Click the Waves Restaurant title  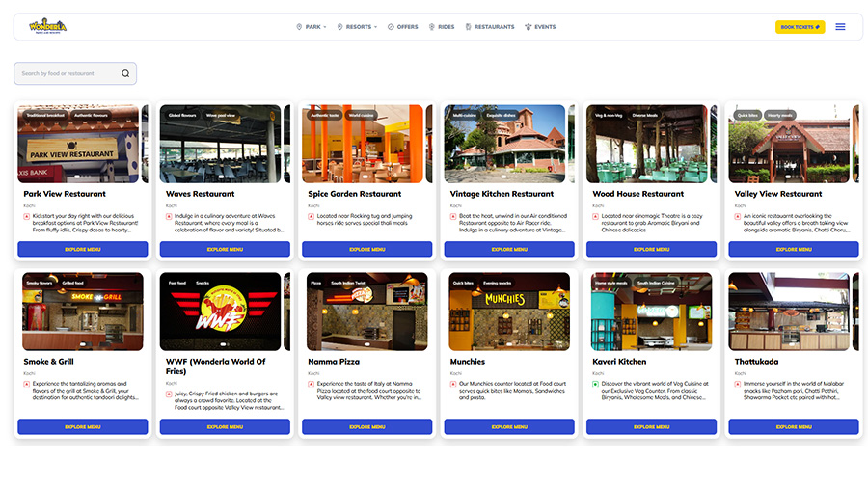pyautogui.click(x=200, y=194)
